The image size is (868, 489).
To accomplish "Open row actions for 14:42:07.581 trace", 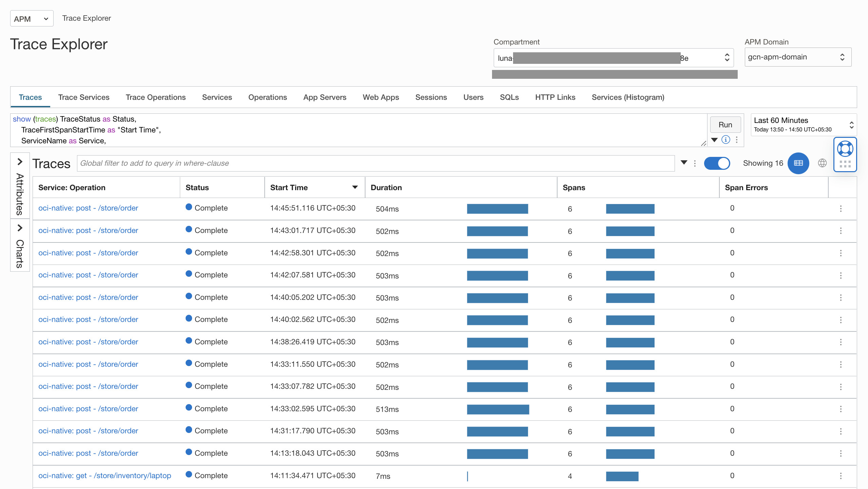I will [841, 275].
